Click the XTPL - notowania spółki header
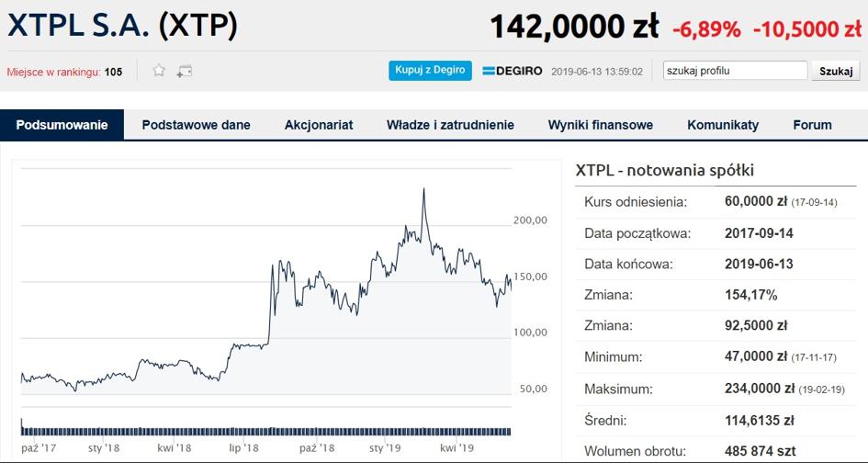Image resolution: width=868 pixels, height=463 pixels. [x=664, y=171]
